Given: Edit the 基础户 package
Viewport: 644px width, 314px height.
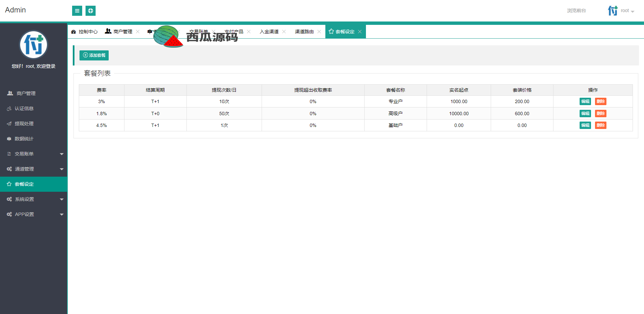Looking at the screenshot, I should click(x=585, y=125).
